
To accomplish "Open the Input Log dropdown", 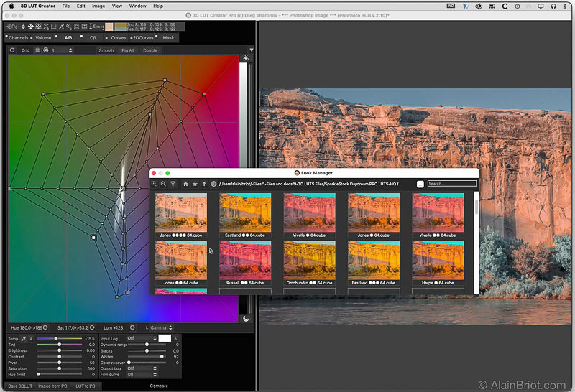I will pos(140,338).
